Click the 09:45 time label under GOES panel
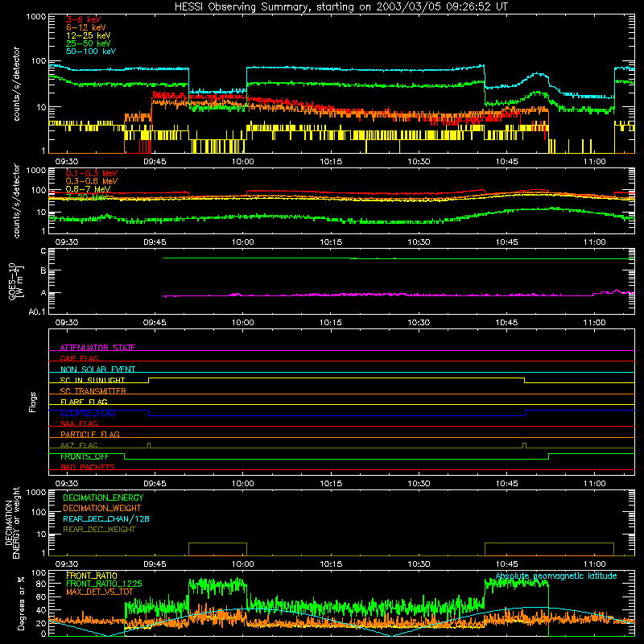Image resolution: width=644 pixels, height=644 pixels. (x=155, y=323)
